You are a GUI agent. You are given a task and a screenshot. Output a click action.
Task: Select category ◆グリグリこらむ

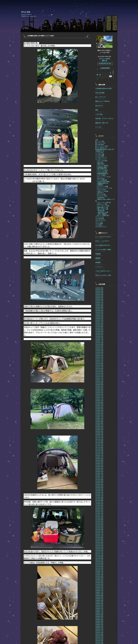(x=100, y=143)
